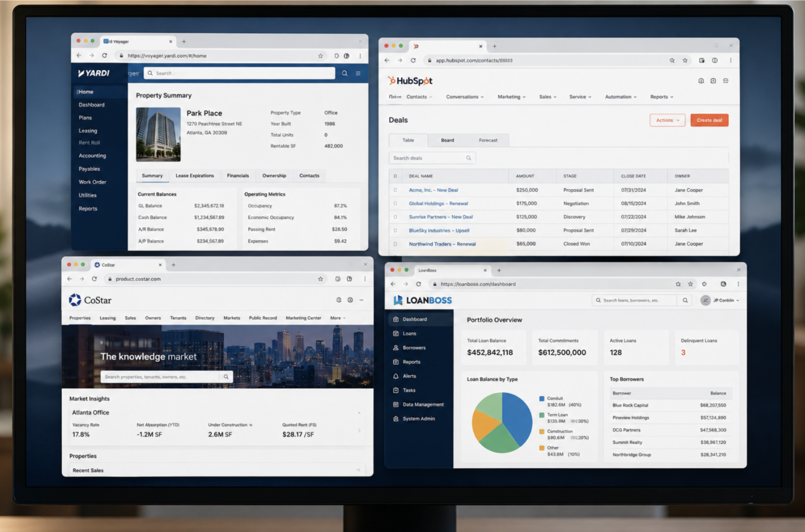Open the BlueSky Industries – Upsell deal link

point(439,230)
